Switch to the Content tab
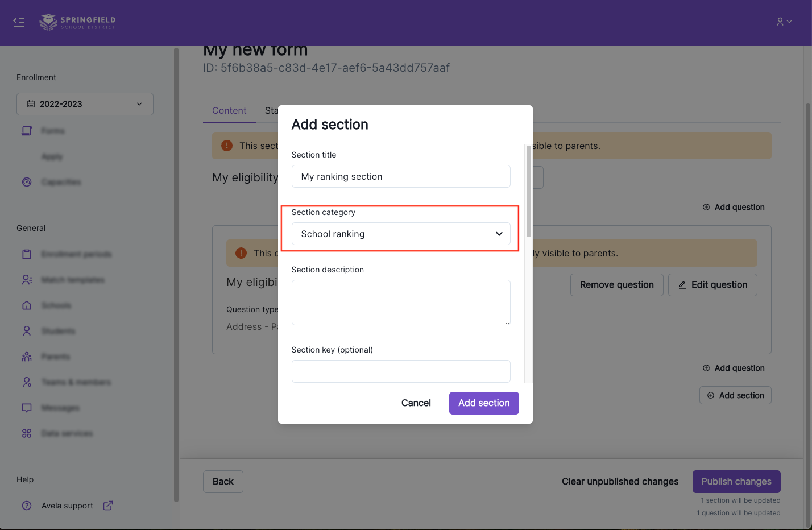The image size is (812, 530). click(229, 110)
